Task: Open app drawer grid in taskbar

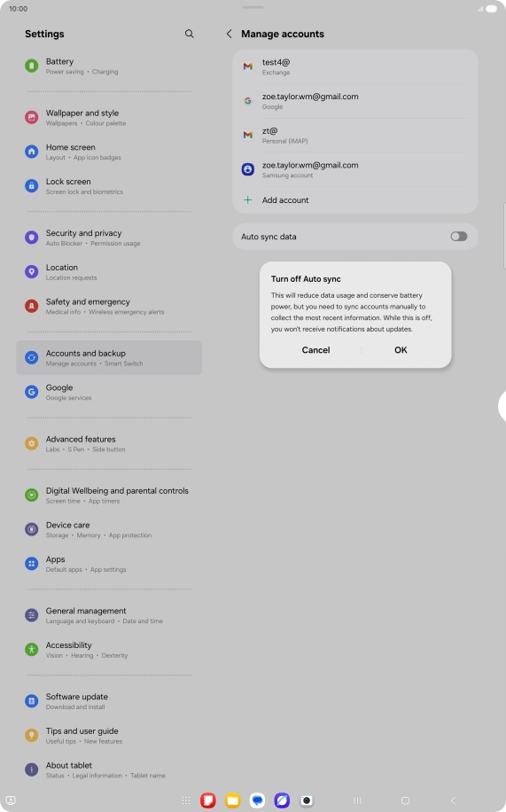Action: point(186,800)
